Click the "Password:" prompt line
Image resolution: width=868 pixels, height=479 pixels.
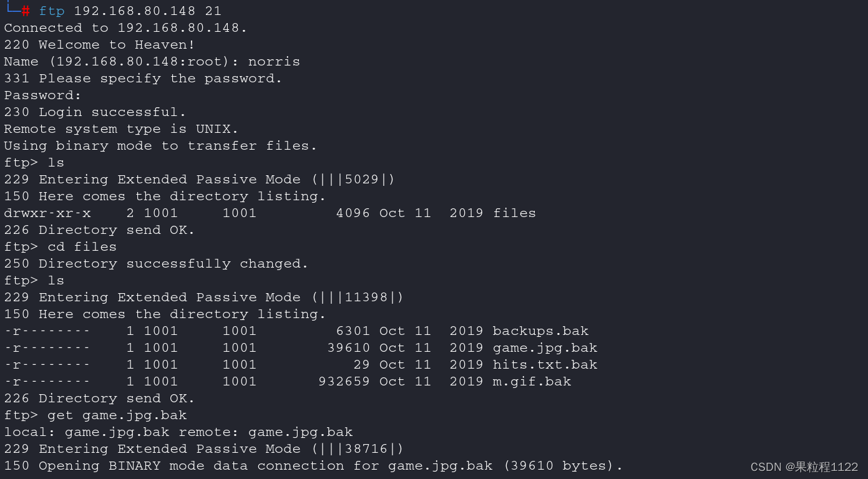click(42, 95)
